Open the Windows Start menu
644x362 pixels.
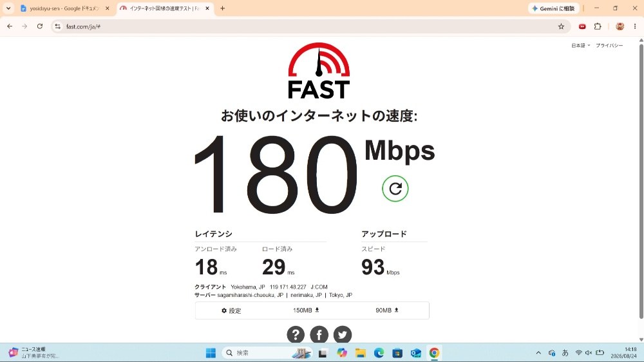(211, 353)
